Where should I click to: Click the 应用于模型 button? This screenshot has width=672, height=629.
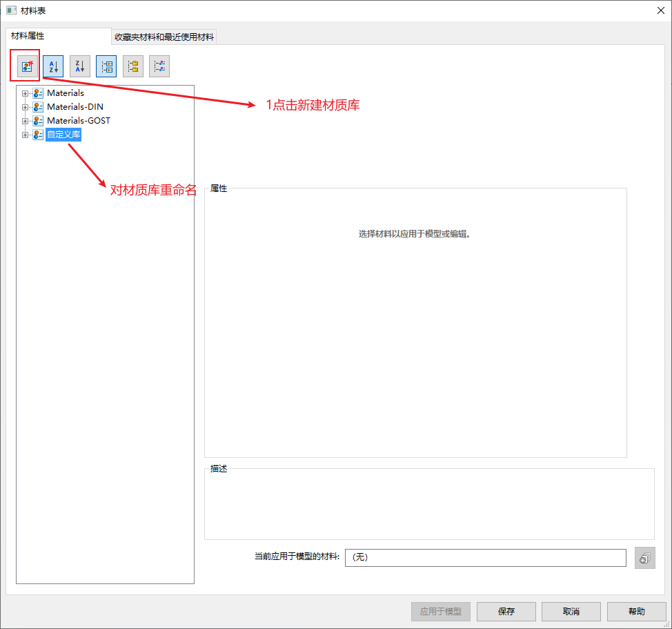pos(441,612)
